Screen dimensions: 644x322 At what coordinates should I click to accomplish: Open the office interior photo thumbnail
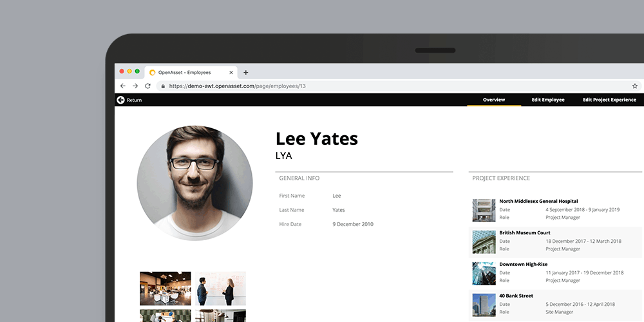[x=165, y=289]
